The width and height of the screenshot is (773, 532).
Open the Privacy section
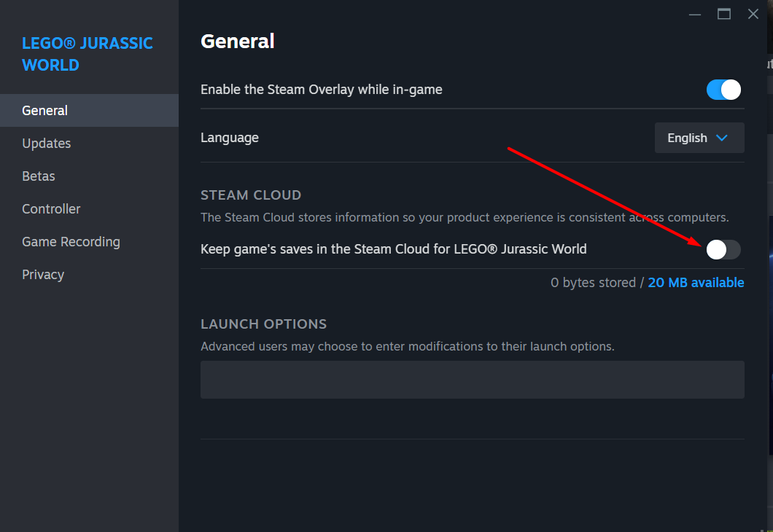(43, 275)
